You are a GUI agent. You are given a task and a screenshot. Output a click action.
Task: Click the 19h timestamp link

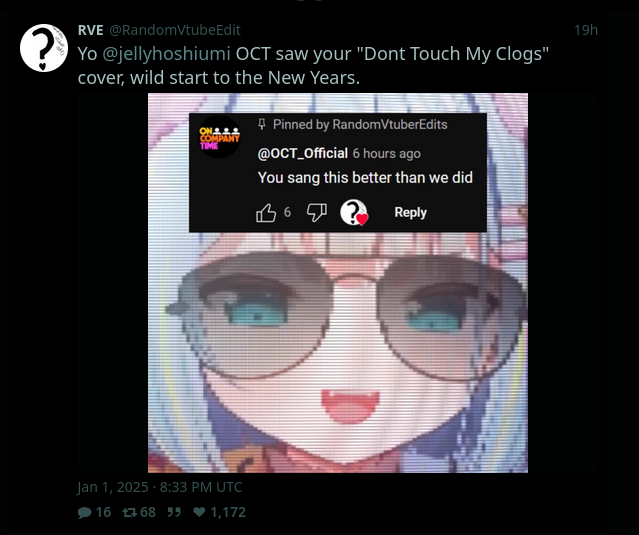point(586,30)
